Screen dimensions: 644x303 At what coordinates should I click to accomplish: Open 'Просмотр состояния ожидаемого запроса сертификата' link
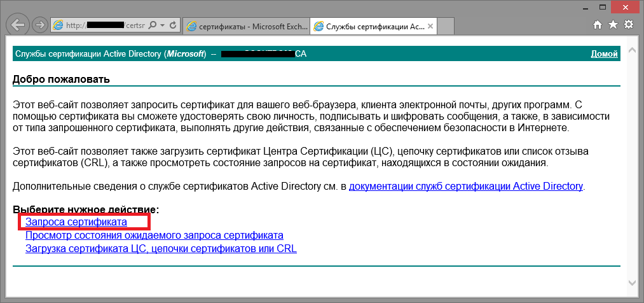154,235
